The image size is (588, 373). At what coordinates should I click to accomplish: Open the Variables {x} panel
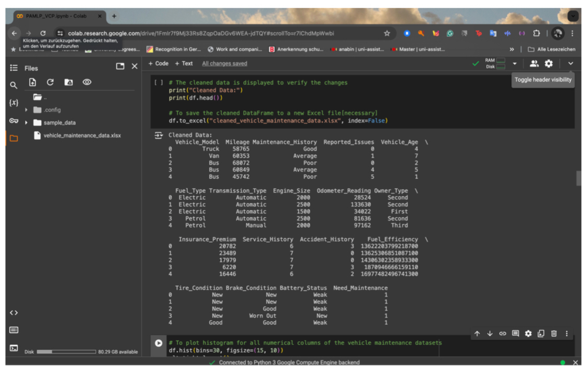point(14,103)
